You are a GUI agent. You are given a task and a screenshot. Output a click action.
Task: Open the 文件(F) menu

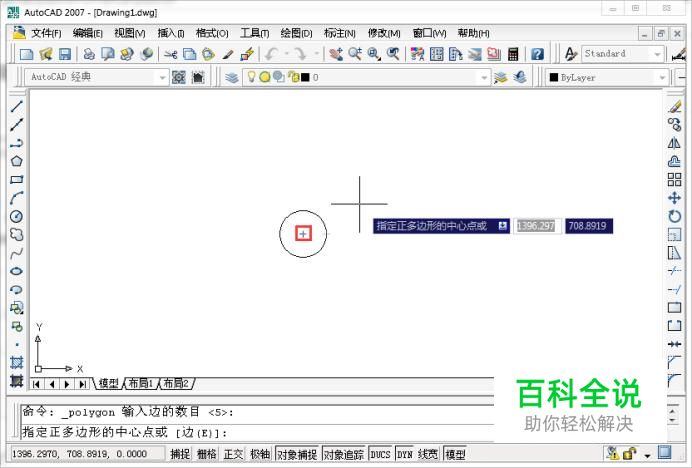[46, 33]
